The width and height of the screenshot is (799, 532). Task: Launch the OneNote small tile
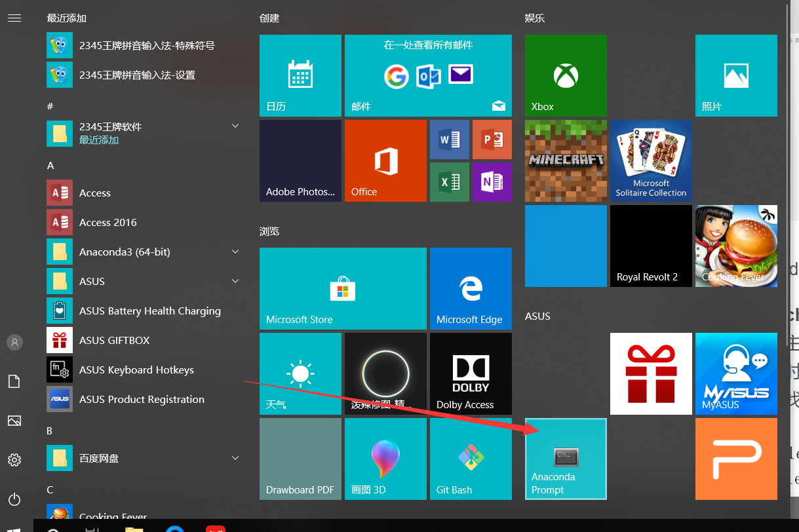[492, 182]
